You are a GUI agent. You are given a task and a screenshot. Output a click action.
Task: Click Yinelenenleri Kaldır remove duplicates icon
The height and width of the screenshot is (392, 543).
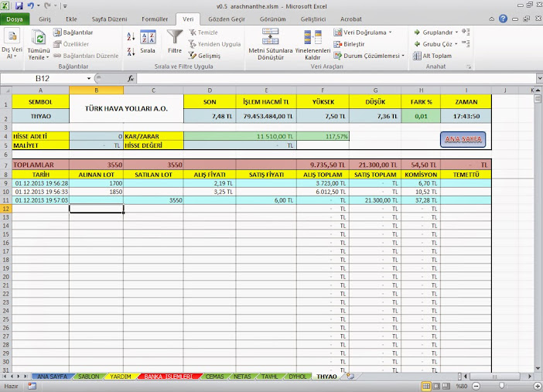click(312, 37)
